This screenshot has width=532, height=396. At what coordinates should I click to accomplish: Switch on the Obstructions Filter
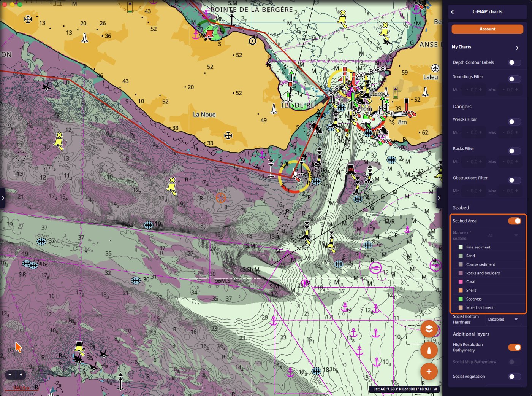tap(515, 180)
